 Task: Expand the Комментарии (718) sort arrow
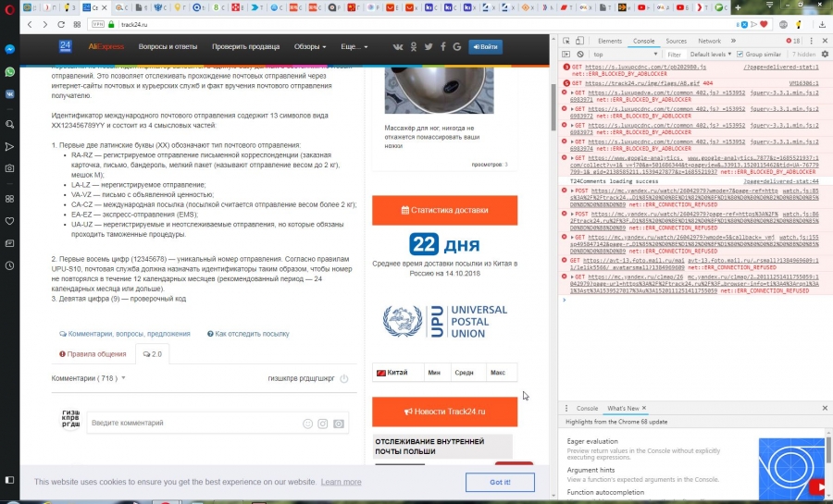coord(123,378)
